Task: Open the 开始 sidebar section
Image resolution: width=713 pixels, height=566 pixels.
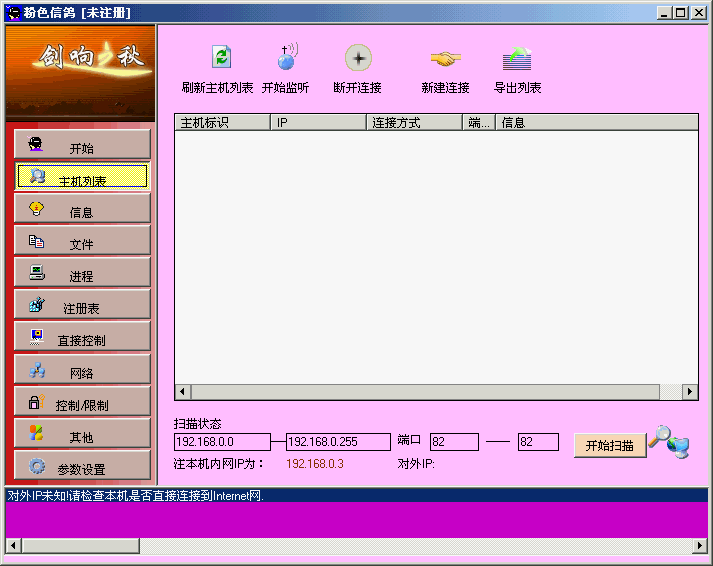Action: tap(82, 145)
